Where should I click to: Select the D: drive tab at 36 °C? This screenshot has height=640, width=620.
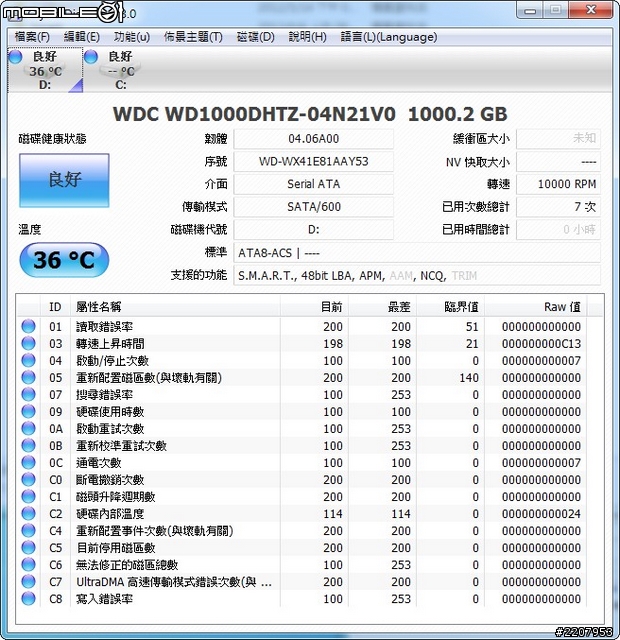click(45, 70)
